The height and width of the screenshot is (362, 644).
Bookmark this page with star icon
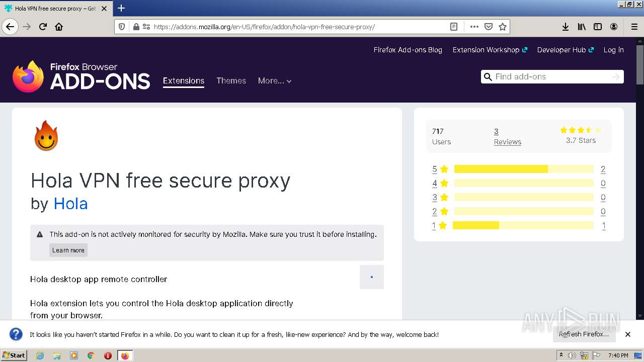(502, 27)
